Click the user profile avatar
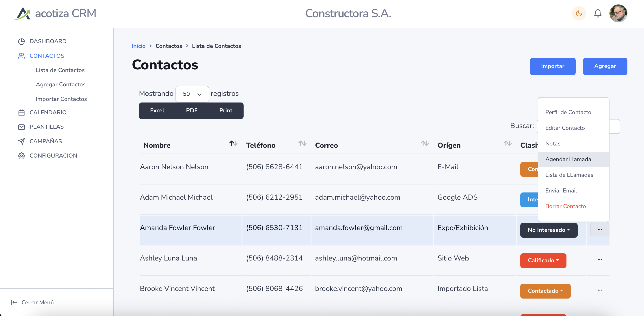644x316 pixels. [618, 13]
